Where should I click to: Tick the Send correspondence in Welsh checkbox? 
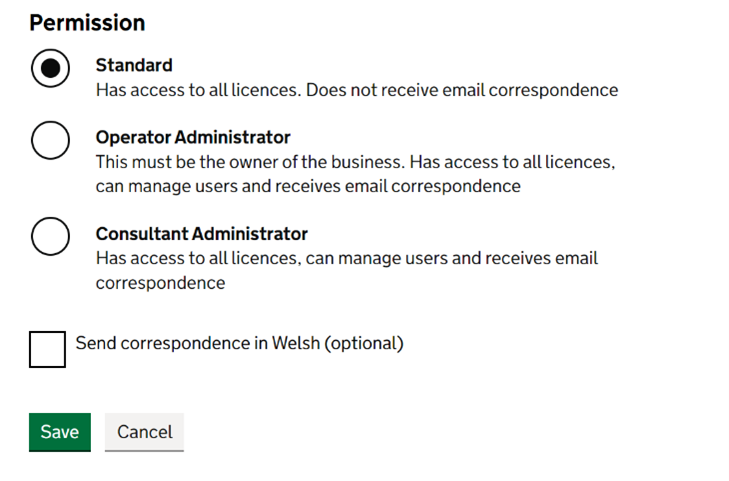point(47,349)
